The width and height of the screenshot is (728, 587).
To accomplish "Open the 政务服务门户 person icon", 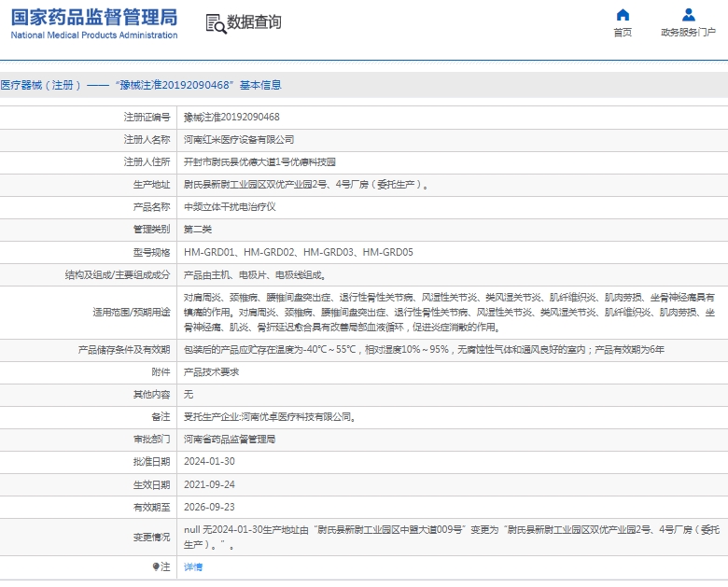I will click(689, 15).
